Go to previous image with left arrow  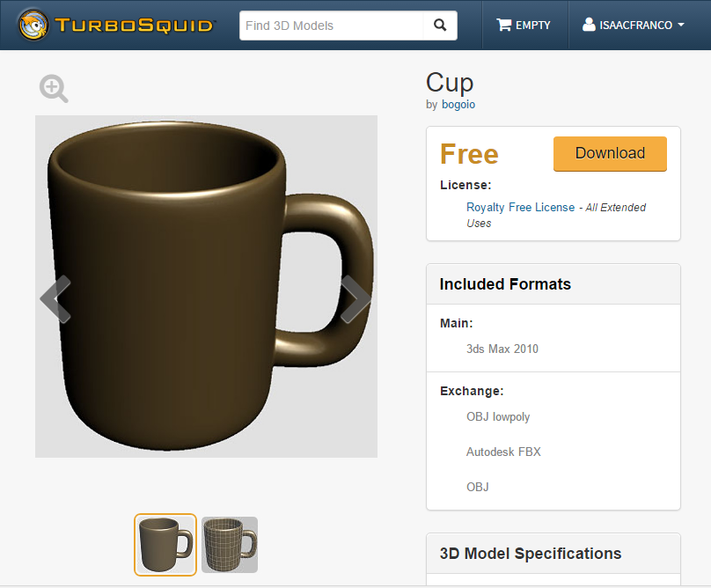[x=55, y=299]
